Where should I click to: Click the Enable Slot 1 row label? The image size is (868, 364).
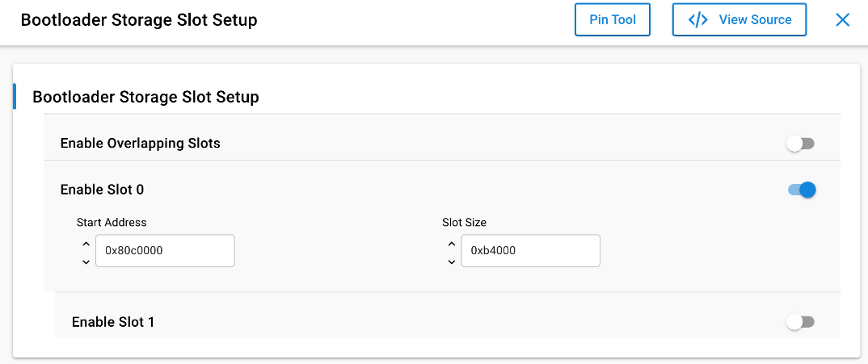113,322
